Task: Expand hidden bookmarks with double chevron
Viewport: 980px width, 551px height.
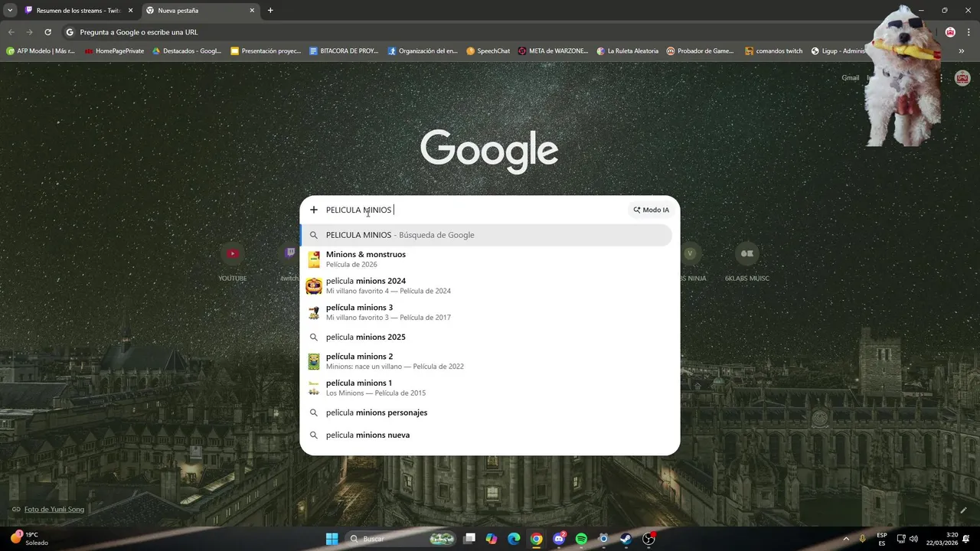Action: [961, 51]
